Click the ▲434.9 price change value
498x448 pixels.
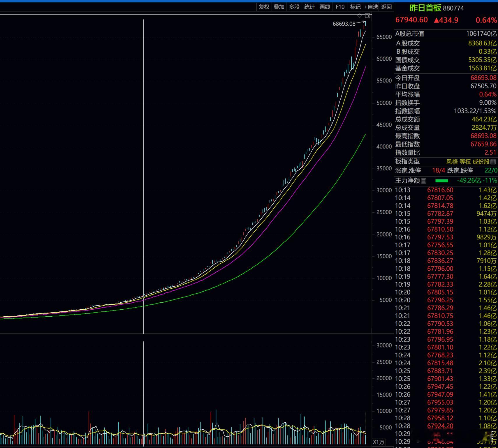pos(446,20)
